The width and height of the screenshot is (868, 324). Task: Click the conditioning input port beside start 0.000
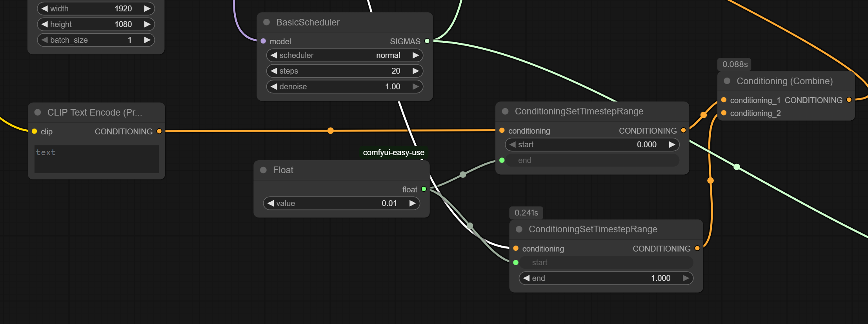[502, 130]
